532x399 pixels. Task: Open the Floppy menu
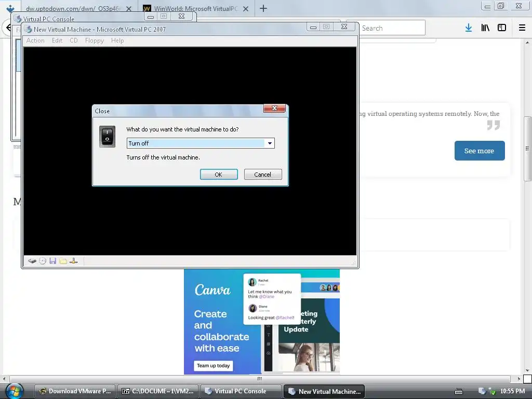95,41
